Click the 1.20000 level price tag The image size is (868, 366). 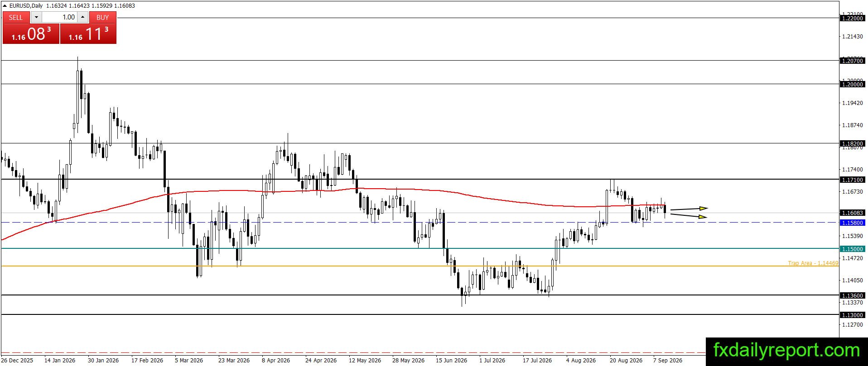(x=852, y=84)
